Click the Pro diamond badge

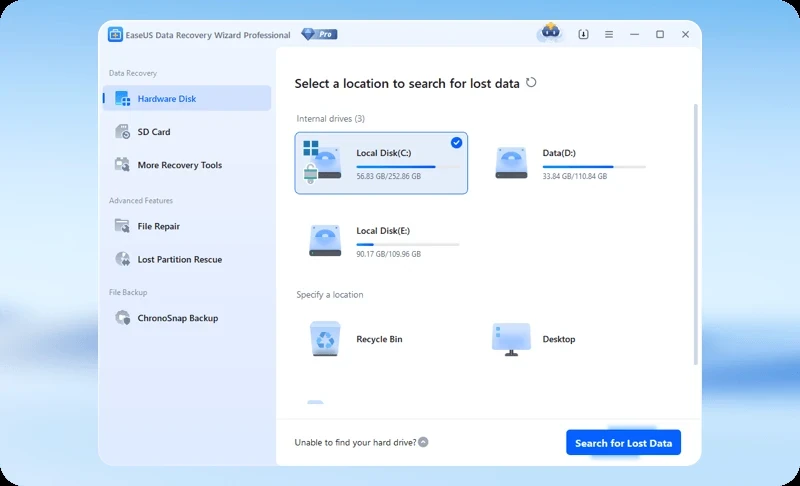(x=319, y=34)
